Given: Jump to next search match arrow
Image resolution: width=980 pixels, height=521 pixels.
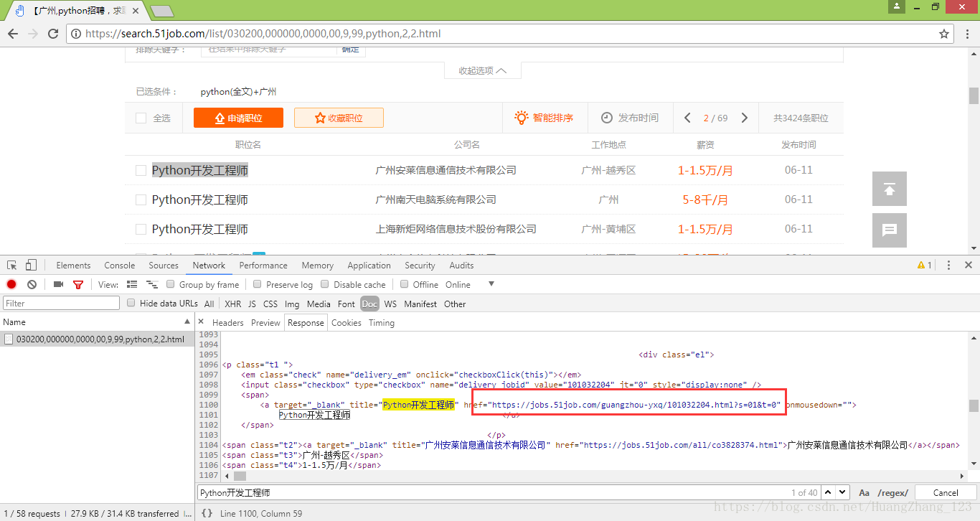Looking at the screenshot, I should pos(842,492).
